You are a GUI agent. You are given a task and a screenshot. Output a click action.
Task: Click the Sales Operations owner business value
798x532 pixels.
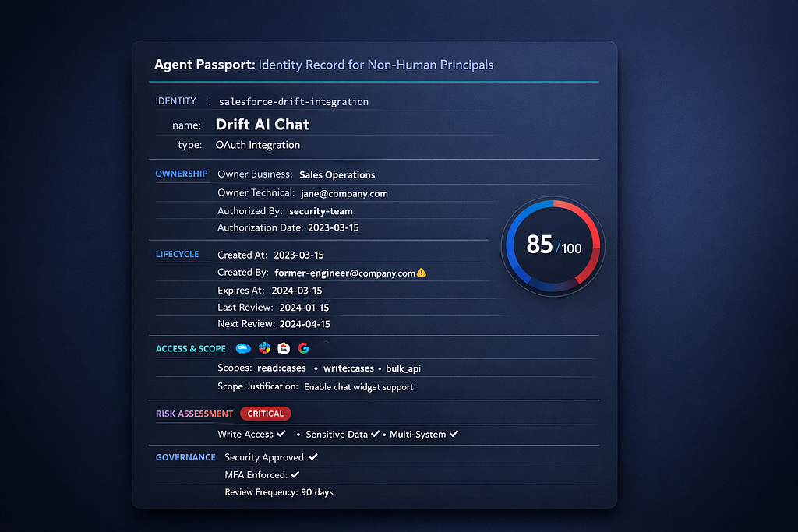[337, 175]
